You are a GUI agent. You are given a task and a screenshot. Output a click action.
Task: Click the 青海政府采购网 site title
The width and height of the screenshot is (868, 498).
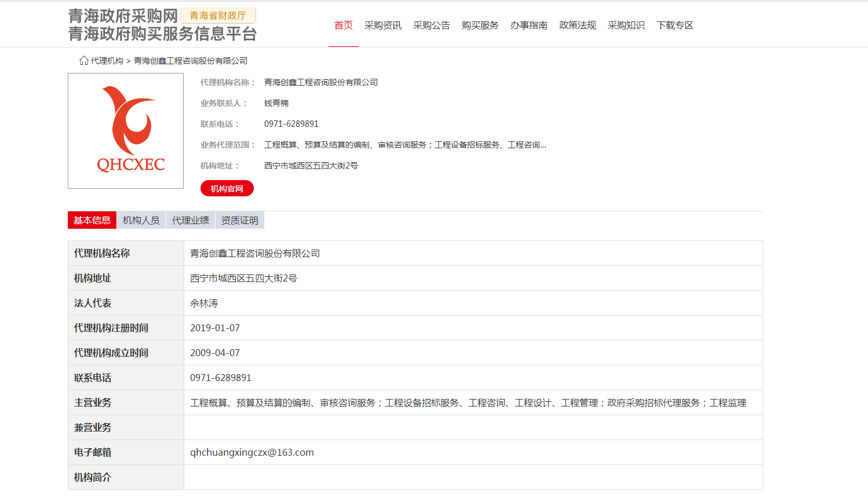coord(123,16)
